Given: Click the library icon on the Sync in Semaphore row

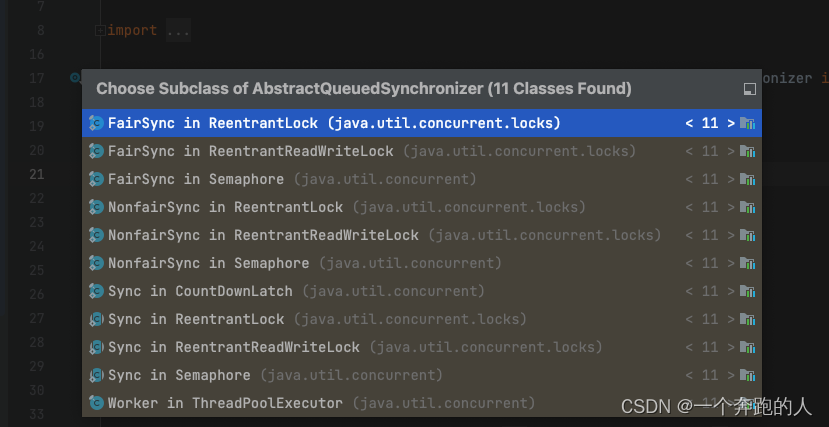Looking at the screenshot, I should click(748, 375).
